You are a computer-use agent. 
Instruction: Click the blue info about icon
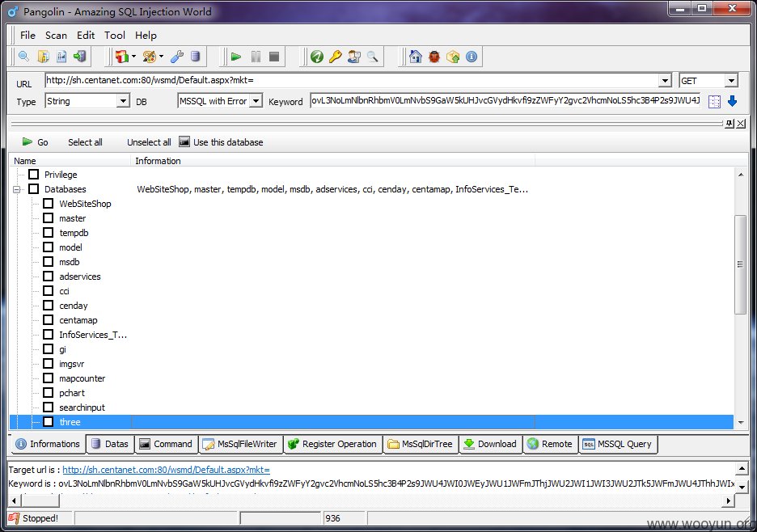[472, 57]
